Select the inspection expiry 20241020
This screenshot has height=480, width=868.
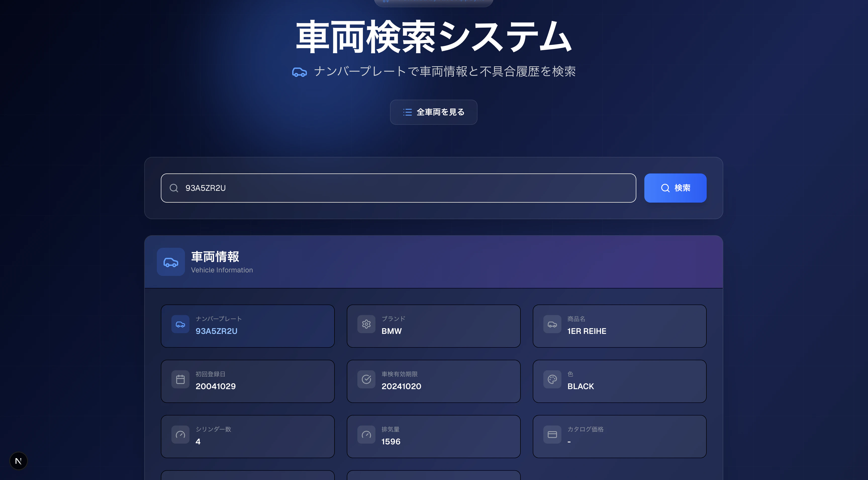click(401, 386)
